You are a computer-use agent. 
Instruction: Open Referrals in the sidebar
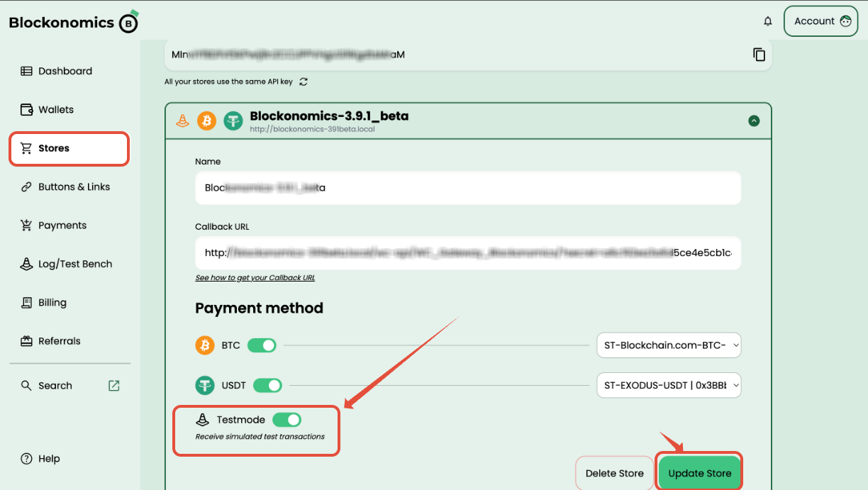50,341
